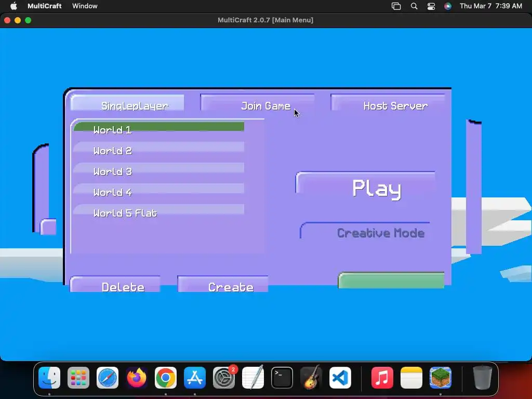Open Launchpad in the dock

tap(78, 378)
